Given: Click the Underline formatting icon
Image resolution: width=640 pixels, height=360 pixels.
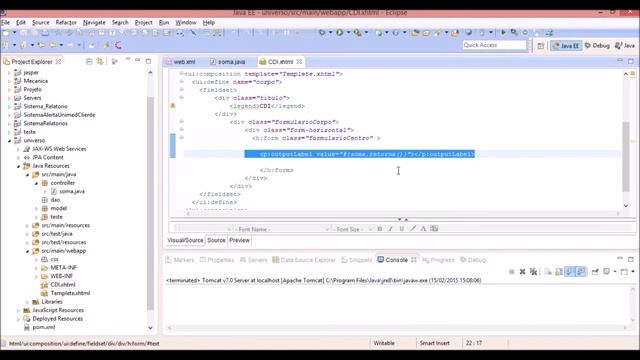Looking at the screenshot, I should pos(402,229).
